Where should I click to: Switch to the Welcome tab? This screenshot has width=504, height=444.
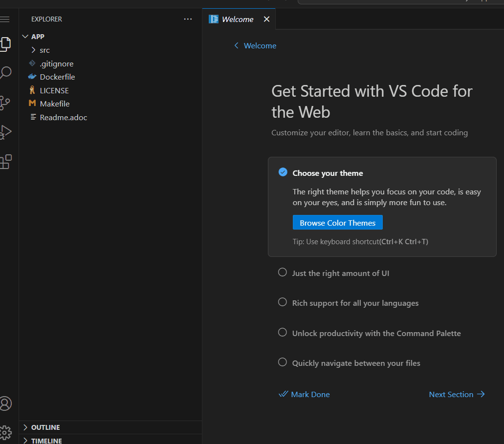[237, 19]
